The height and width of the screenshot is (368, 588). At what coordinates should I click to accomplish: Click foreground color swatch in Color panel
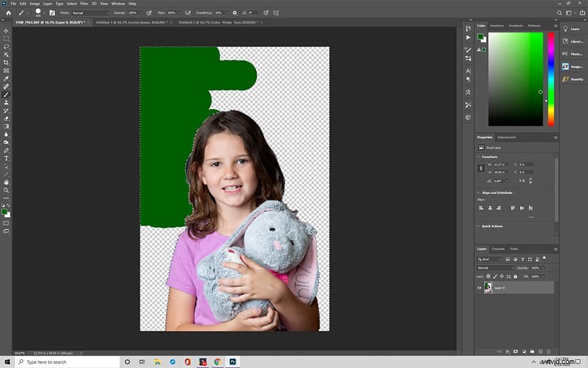point(480,37)
